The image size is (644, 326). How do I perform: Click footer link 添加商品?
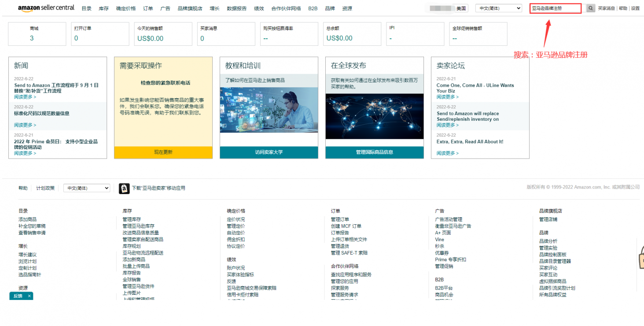[x=27, y=219]
